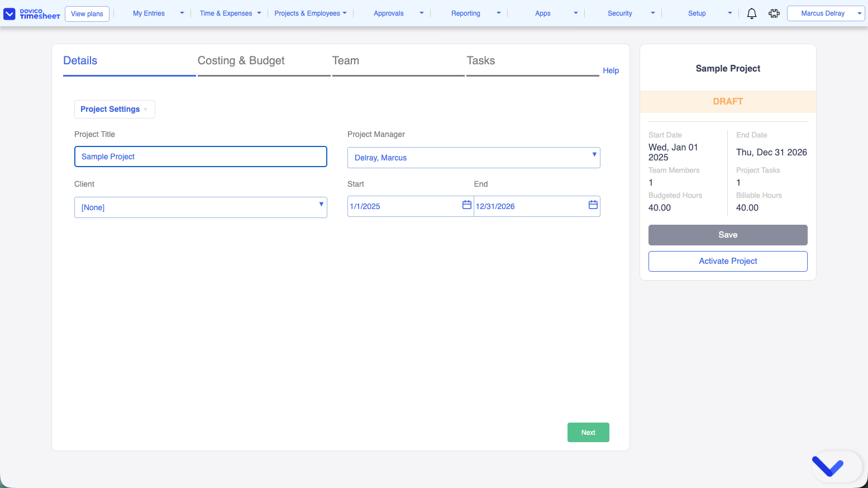
Task: Open the notifications bell
Action: [x=751, y=13]
